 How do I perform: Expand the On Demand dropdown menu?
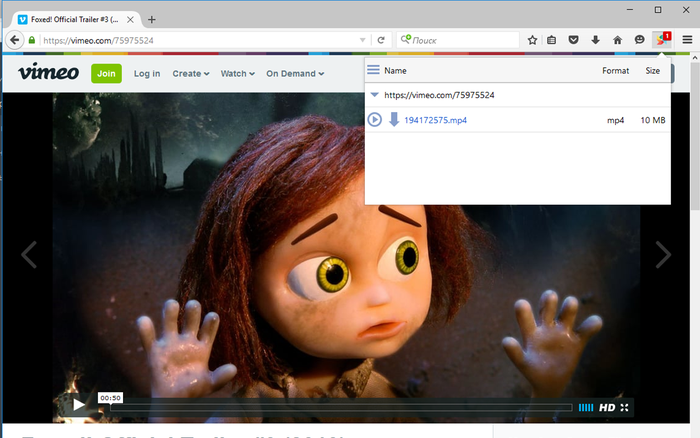tap(295, 74)
